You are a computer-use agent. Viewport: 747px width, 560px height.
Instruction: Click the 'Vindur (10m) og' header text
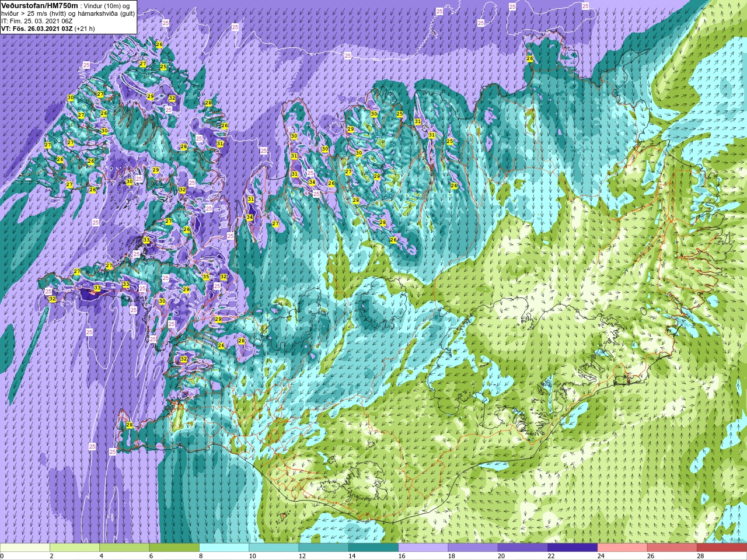point(107,6)
